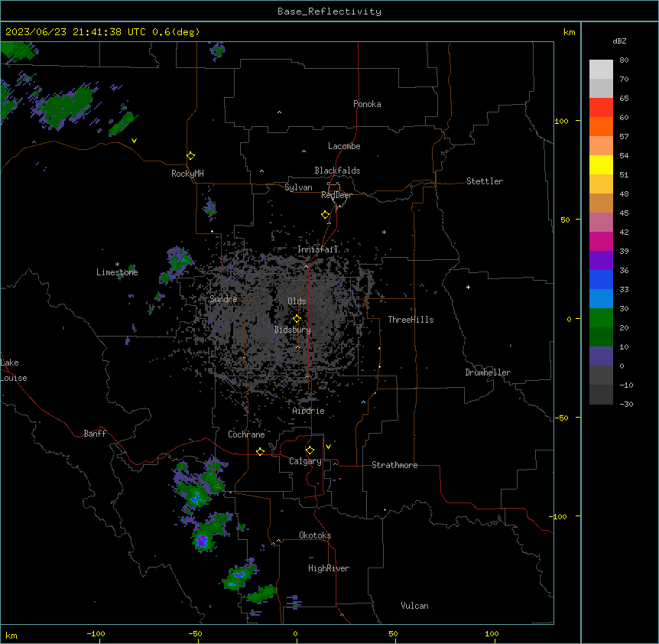This screenshot has height=644, width=659.
Task: Click the blue 36 dBZ legend color
Action: coord(601,279)
